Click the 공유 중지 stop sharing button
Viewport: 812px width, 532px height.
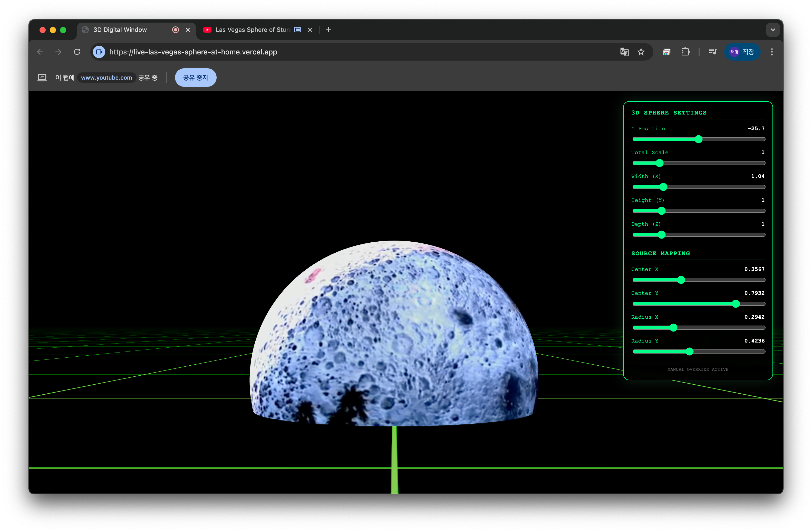coord(196,78)
